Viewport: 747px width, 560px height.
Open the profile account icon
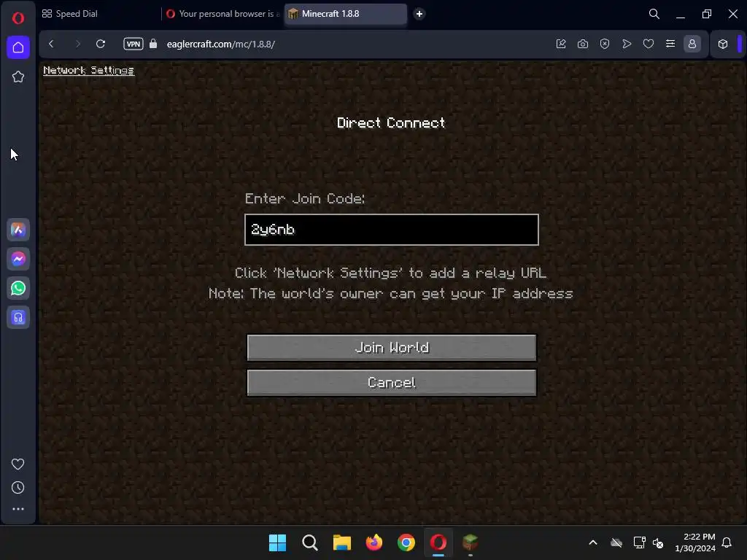(692, 44)
